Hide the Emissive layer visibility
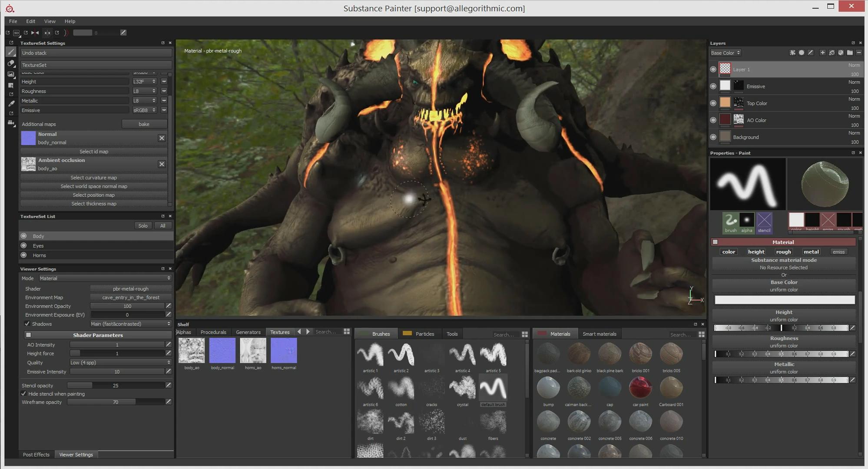 [x=713, y=86]
